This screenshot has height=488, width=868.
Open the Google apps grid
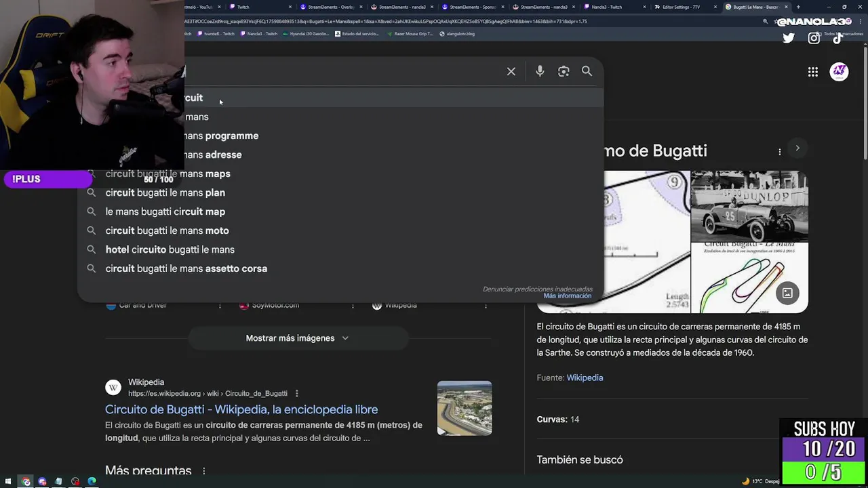click(812, 72)
